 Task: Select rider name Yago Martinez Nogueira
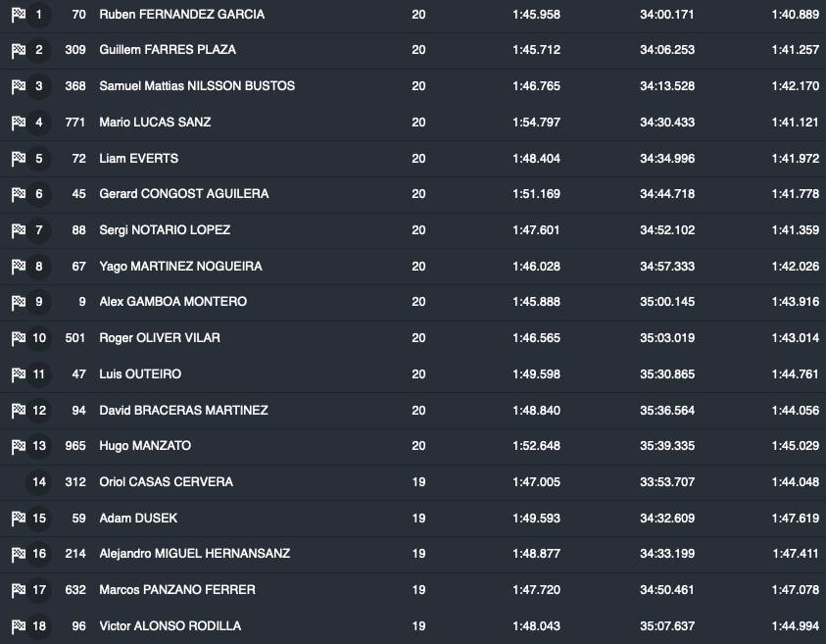[180, 267]
